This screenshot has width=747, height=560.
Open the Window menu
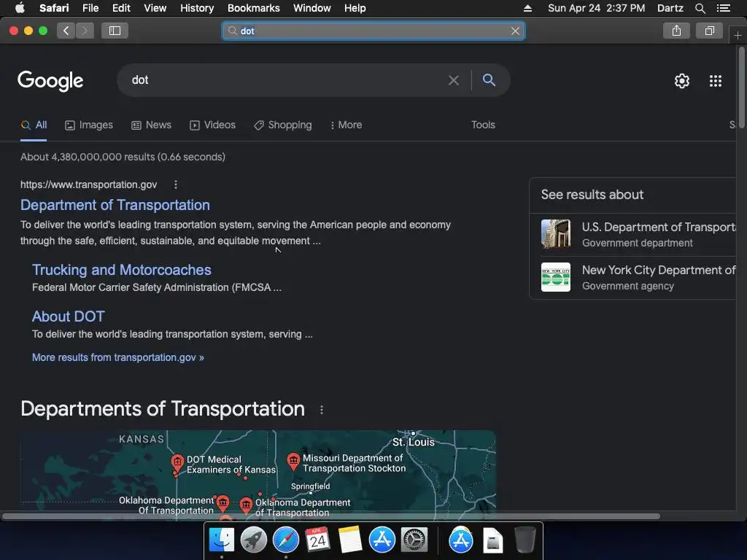click(x=311, y=8)
